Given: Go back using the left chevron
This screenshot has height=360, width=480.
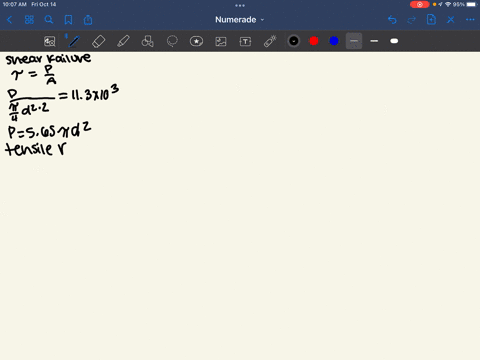Looking at the screenshot, I should (x=9, y=20).
